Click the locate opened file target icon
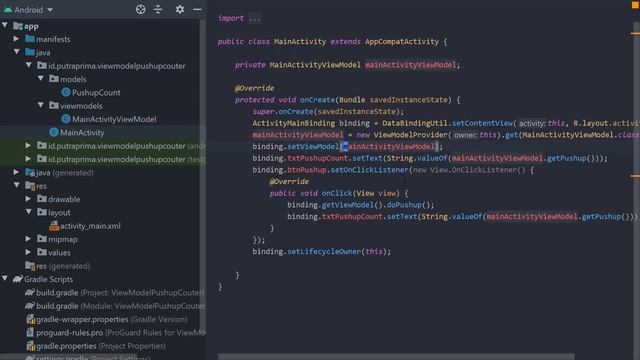This screenshot has height=360, width=640. (140, 9)
